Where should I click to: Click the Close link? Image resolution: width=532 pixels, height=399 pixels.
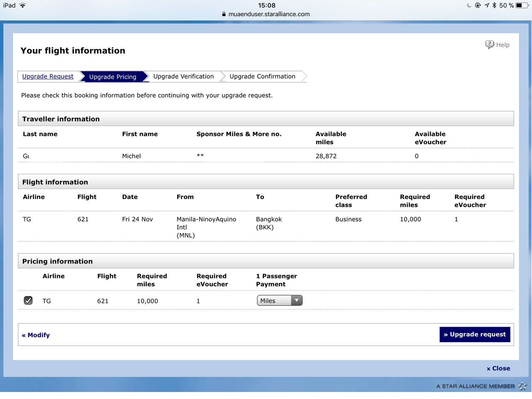pyautogui.click(x=498, y=368)
